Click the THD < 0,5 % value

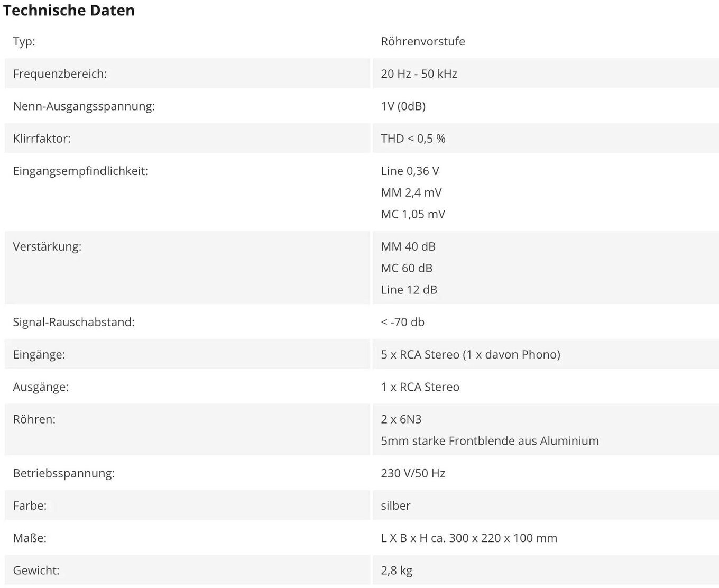(x=413, y=138)
